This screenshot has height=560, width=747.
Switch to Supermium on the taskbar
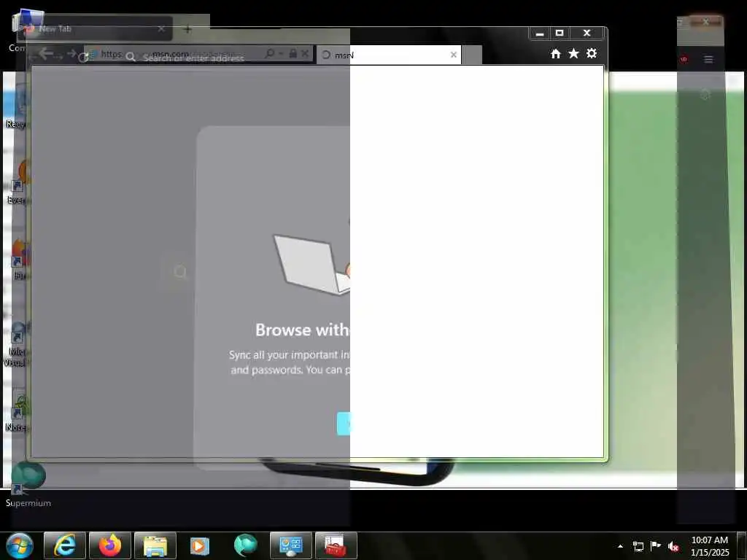[245, 545]
